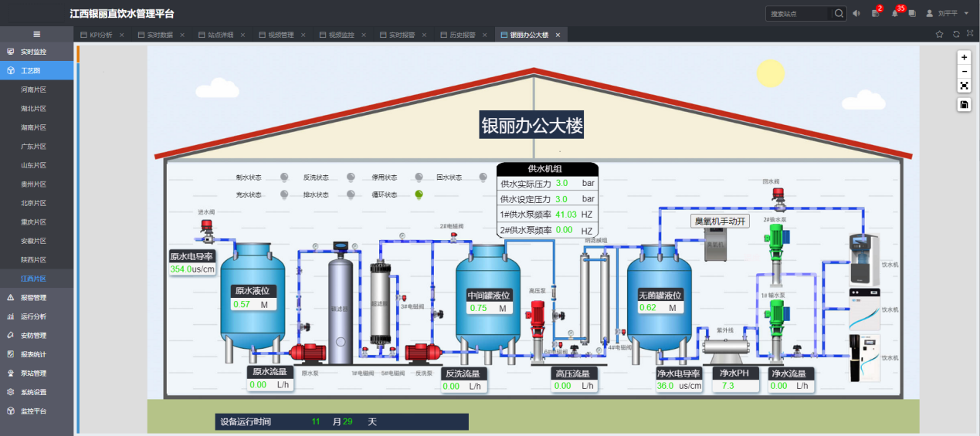The image size is (980, 436).
Task: Toggle the 制水状态 indicator light
Action: pyautogui.click(x=284, y=177)
